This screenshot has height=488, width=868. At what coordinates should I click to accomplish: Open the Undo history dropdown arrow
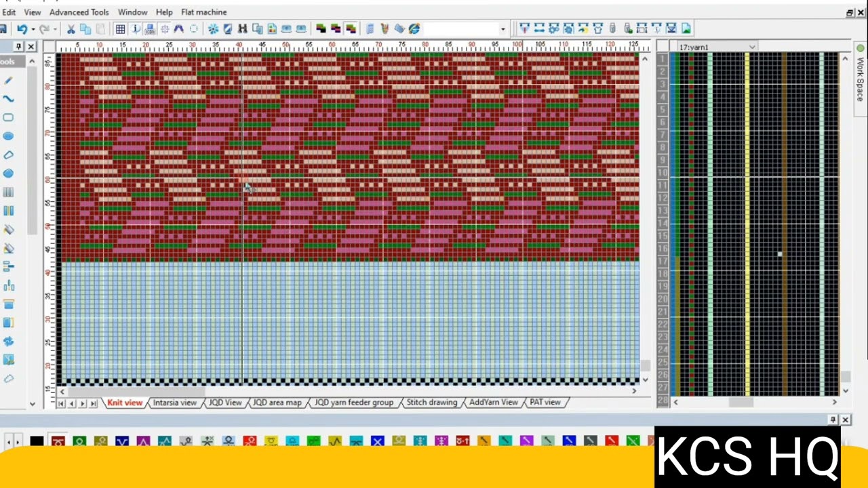(x=33, y=29)
